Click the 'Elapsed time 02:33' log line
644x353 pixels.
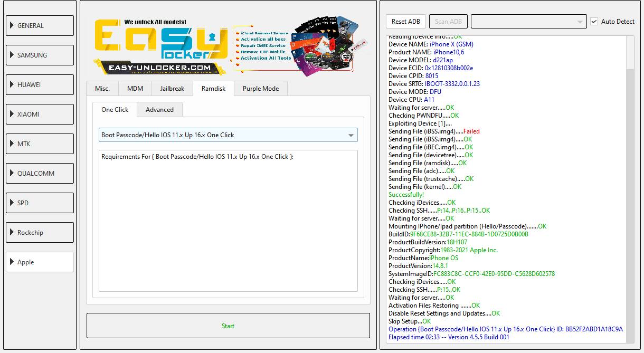449,337
